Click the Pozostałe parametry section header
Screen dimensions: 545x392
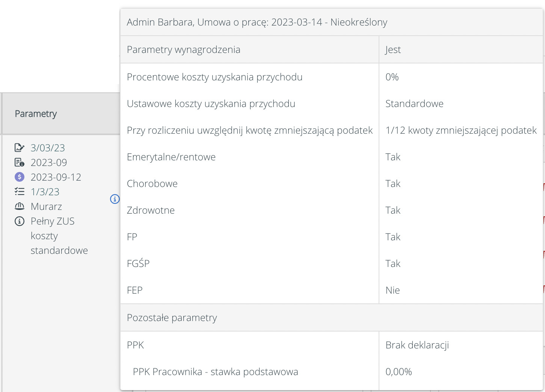coord(172,318)
